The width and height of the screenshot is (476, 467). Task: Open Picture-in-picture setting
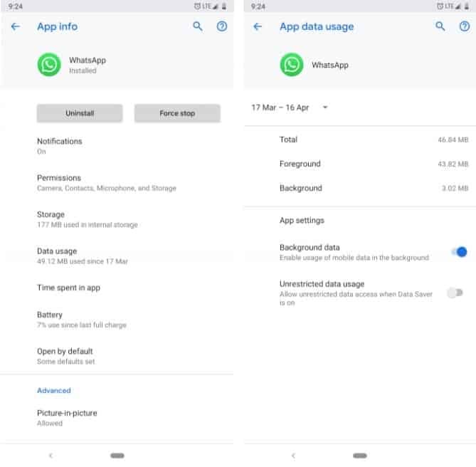[117, 418]
